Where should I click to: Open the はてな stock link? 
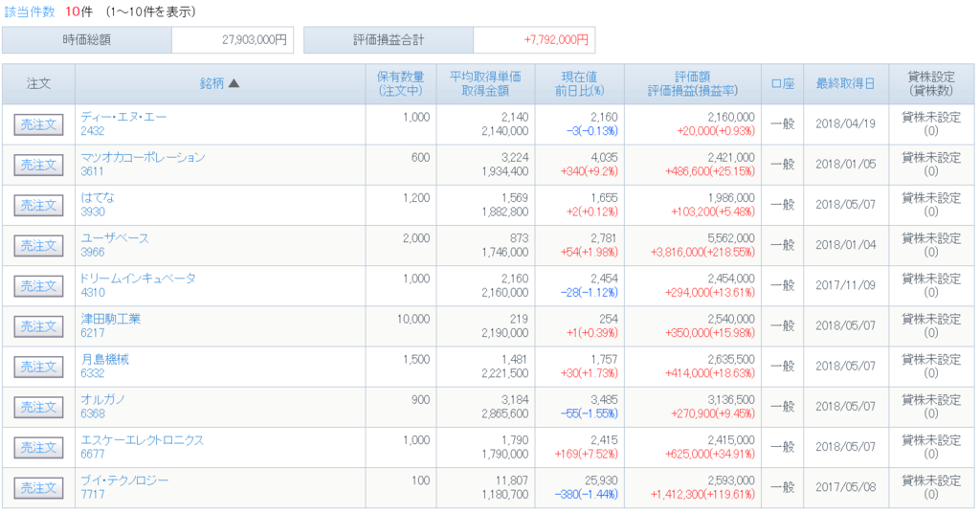[x=98, y=197]
